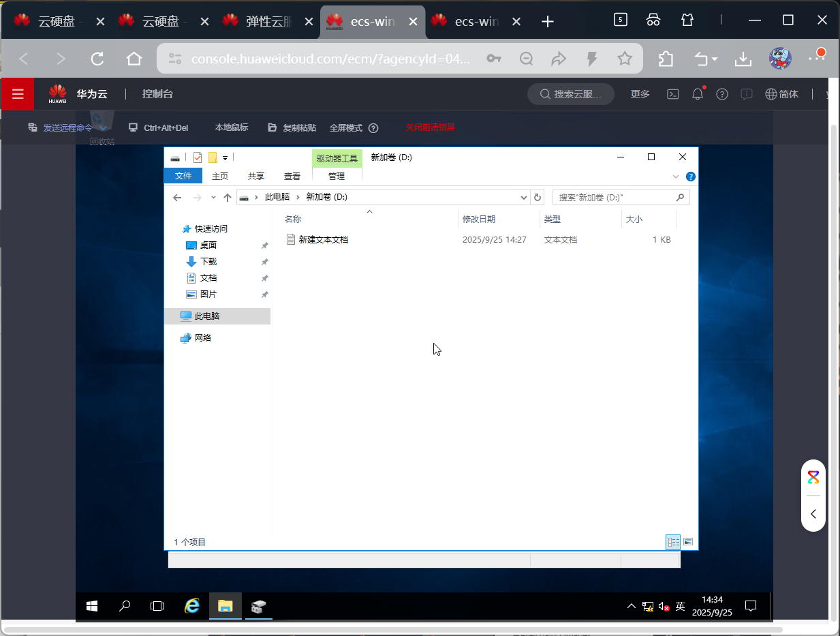Click 控制台 console link
The height and width of the screenshot is (636, 840).
(157, 94)
